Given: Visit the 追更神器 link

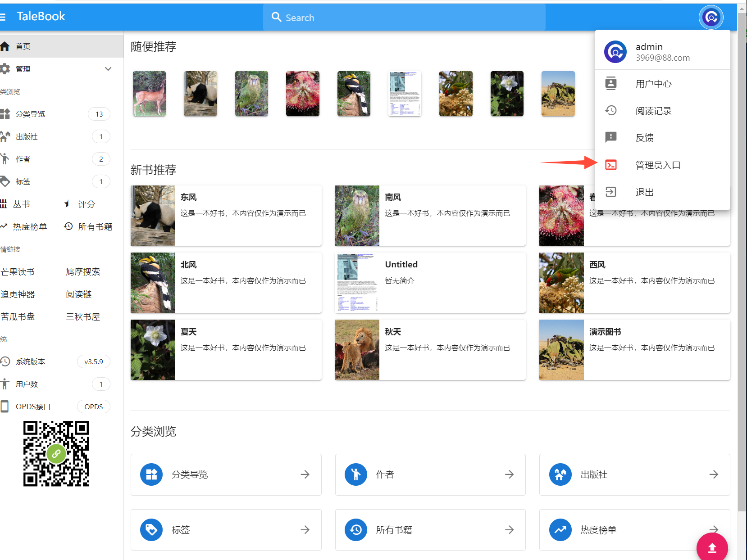Looking at the screenshot, I should click(18, 294).
